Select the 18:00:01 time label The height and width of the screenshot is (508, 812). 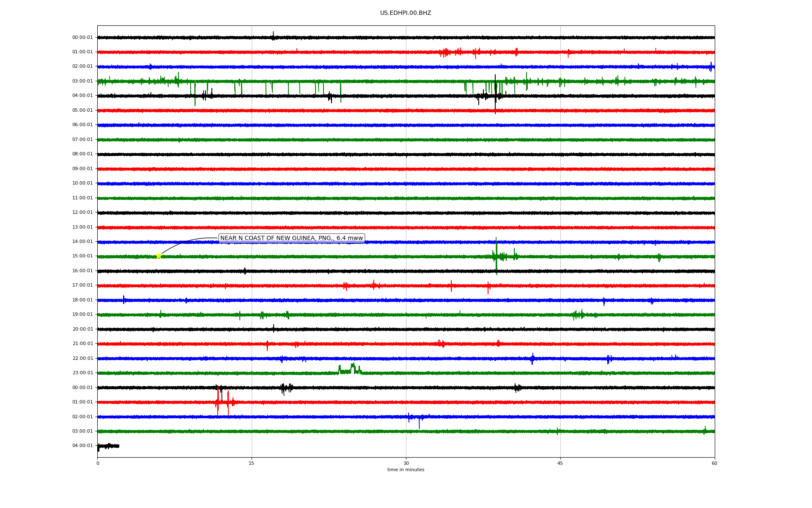pos(82,300)
